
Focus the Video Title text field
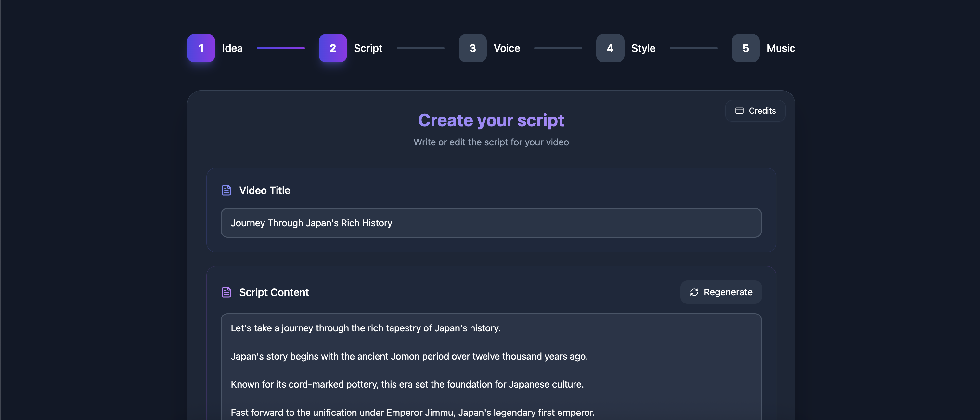point(491,223)
